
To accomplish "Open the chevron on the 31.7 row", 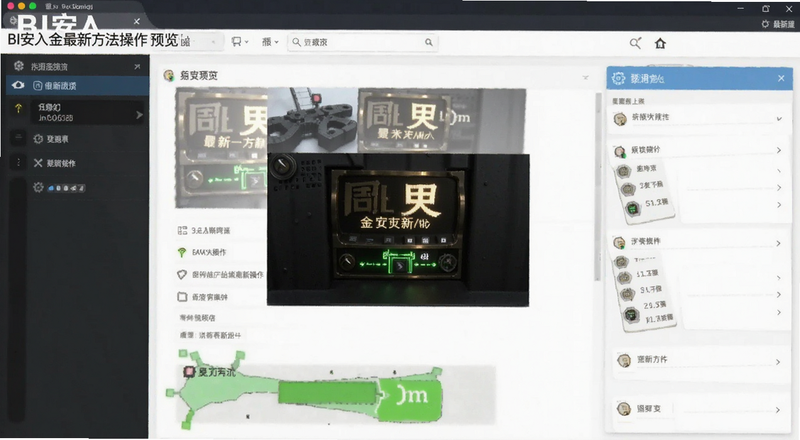I will point(779,295).
